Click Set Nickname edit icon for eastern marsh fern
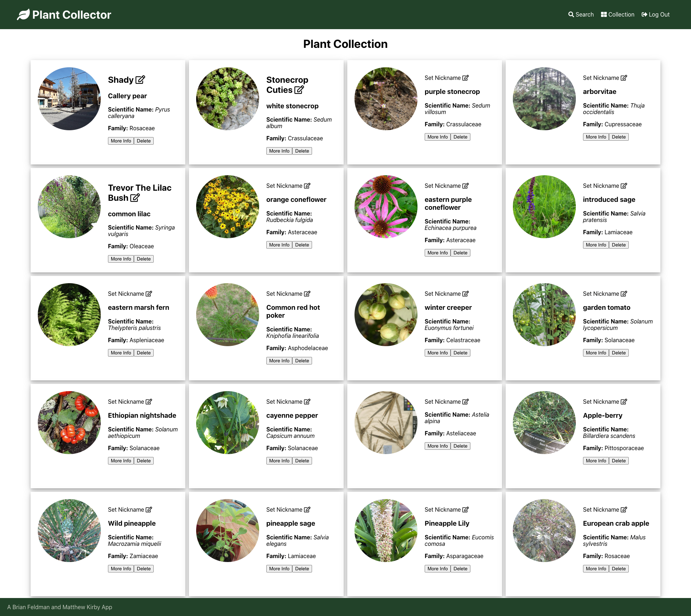 pos(149,294)
